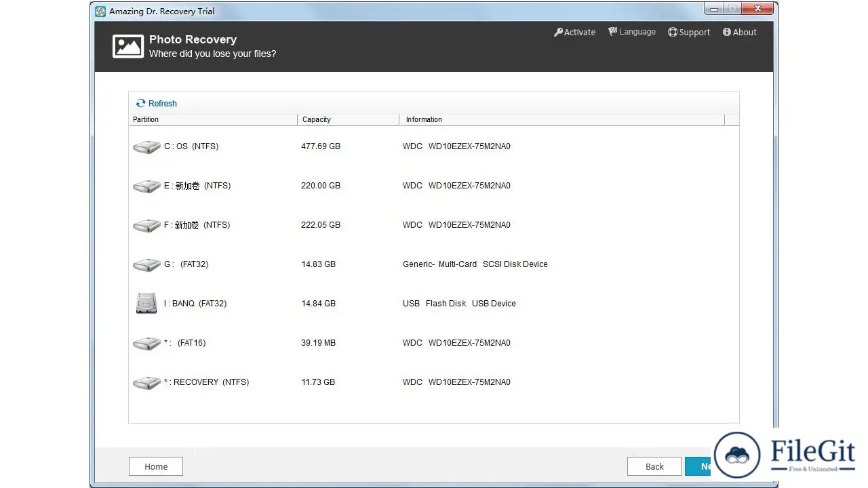
Task: Select the FAT16 partition drive icon
Action: tap(146, 344)
